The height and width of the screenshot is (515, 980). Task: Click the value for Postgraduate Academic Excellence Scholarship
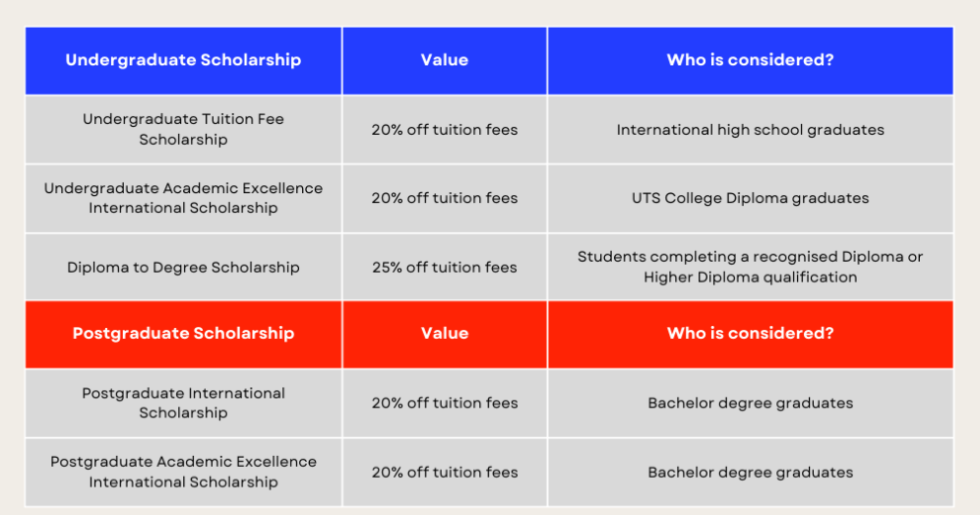pyautogui.click(x=444, y=472)
